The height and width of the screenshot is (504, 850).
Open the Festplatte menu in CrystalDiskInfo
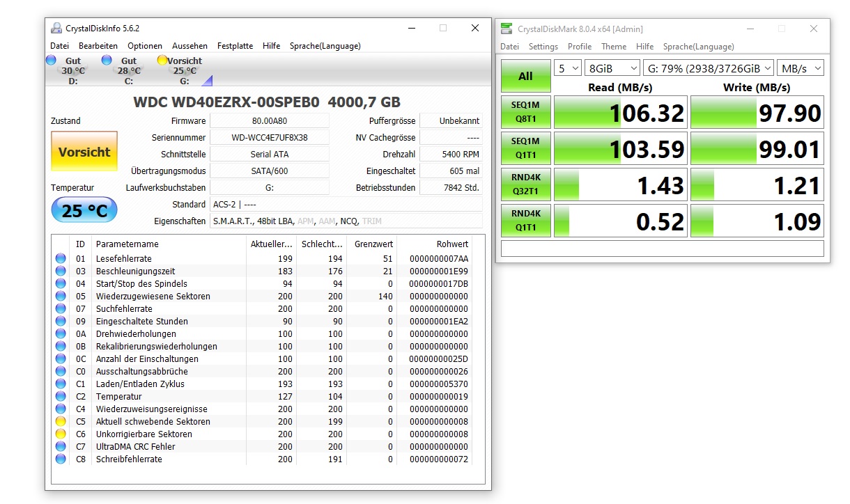pos(235,46)
